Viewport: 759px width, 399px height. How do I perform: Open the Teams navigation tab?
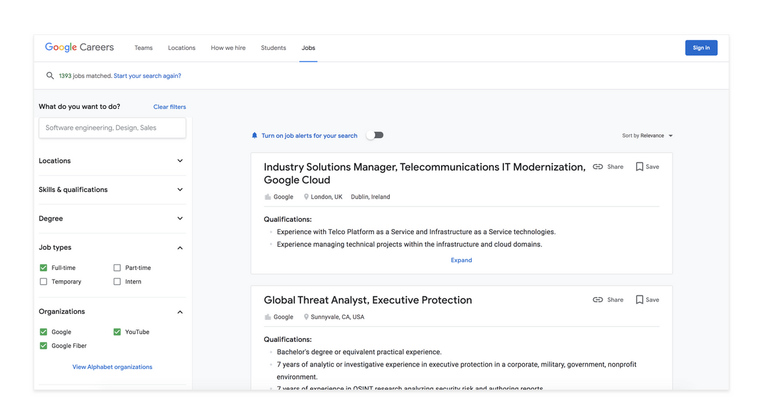[143, 48]
